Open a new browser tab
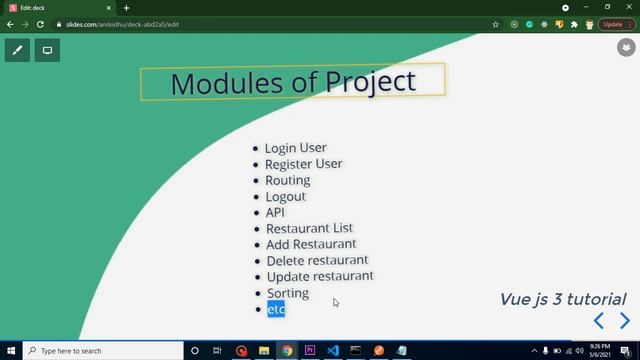The width and height of the screenshot is (640, 360). [127, 8]
